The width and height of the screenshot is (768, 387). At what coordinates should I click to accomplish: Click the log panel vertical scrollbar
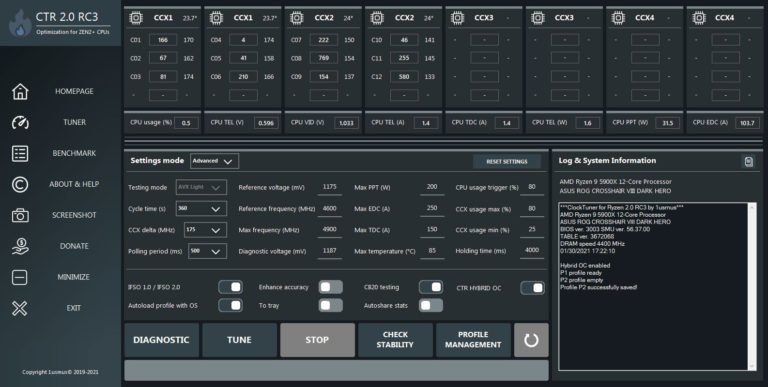click(x=752, y=287)
